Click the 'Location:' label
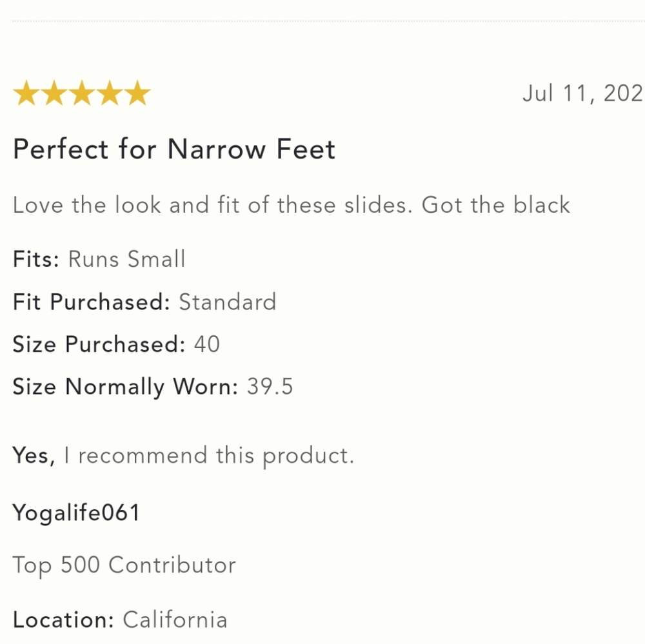Screen dimensions: 645x644 [x=63, y=620]
